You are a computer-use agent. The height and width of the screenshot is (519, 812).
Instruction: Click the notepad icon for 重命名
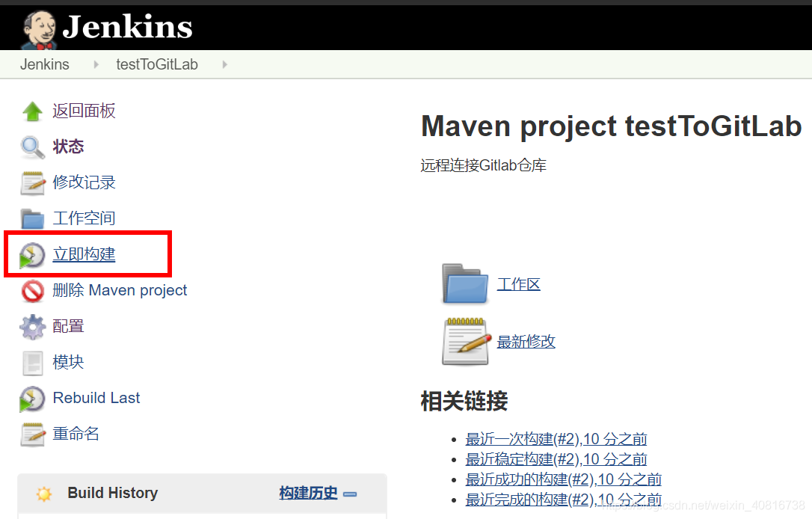tap(33, 434)
